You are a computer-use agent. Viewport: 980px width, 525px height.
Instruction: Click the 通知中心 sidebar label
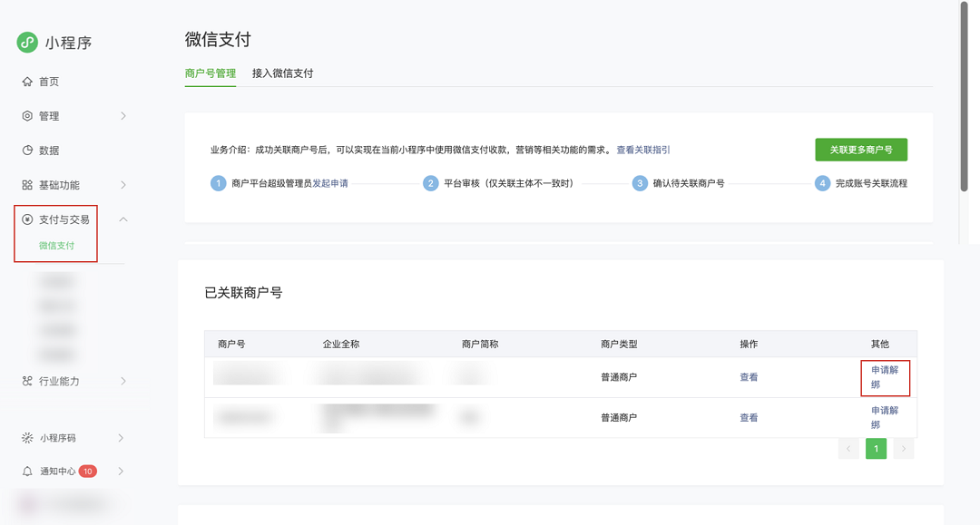57,472
